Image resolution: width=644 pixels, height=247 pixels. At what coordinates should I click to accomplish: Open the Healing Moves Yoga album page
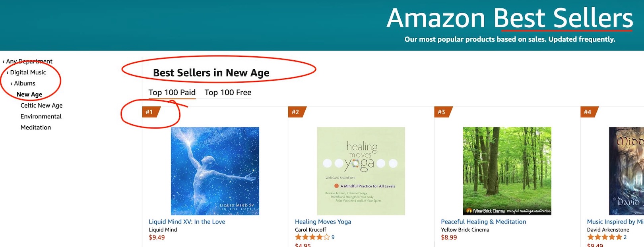323,221
